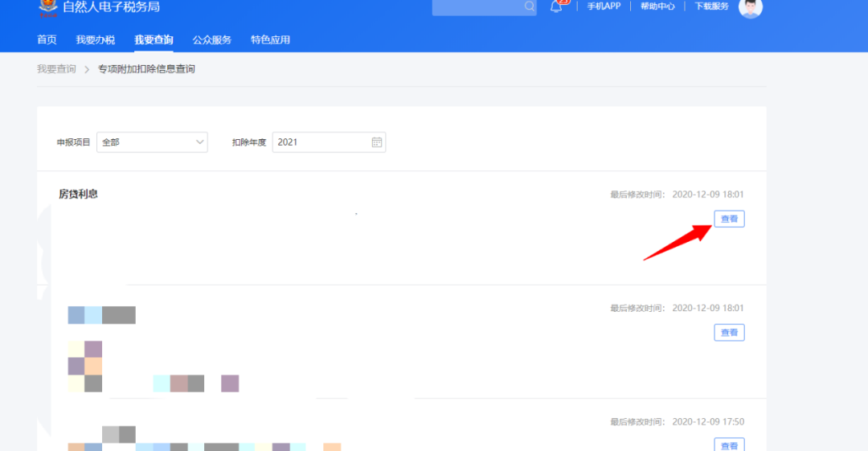Click the search magnifier icon
Image resolution: width=868 pixels, height=451 pixels.
[529, 6]
